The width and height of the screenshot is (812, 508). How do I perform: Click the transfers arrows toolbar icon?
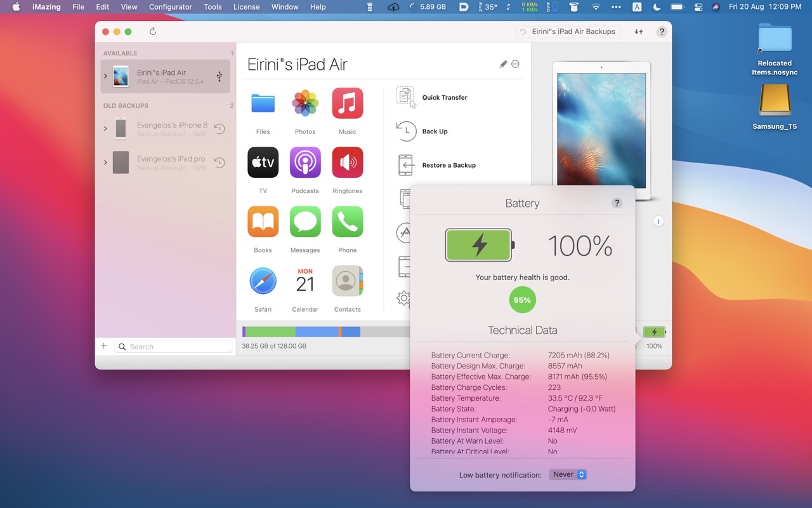pyautogui.click(x=638, y=31)
